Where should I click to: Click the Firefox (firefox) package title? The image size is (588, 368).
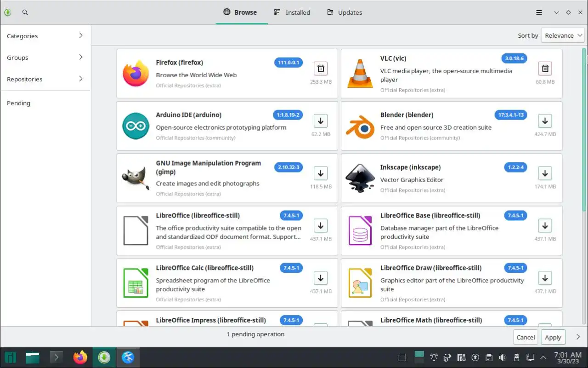[x=179, y=63]
